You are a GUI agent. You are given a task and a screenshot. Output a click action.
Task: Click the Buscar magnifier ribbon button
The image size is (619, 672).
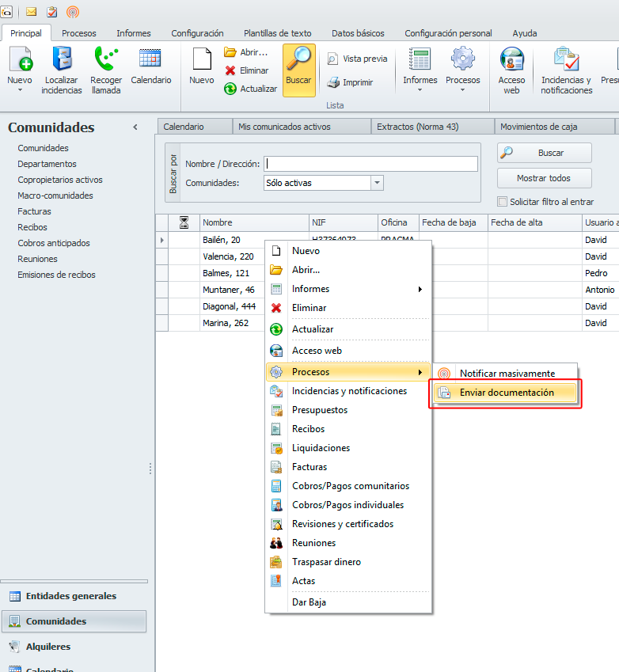click(x=298, y=70)
